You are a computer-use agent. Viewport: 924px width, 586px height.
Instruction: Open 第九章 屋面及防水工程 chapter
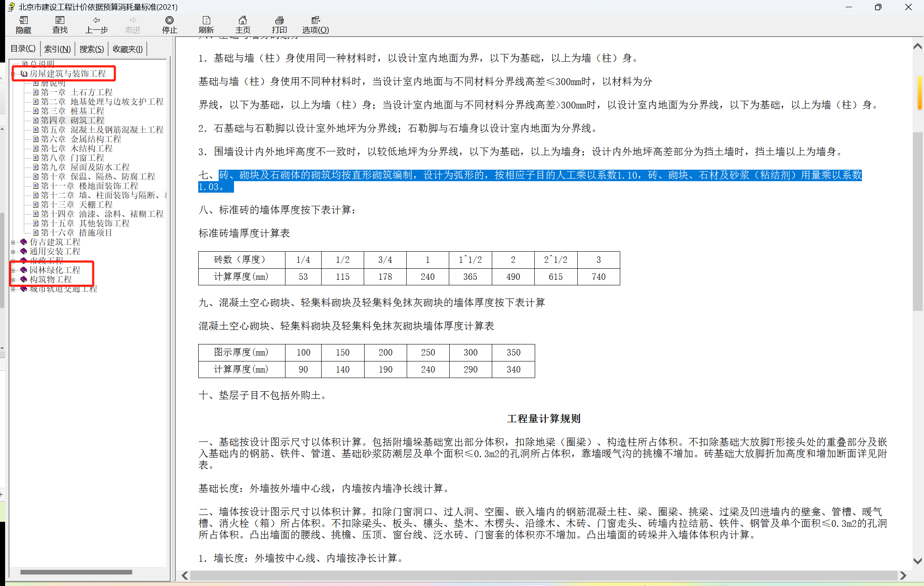click(85, 167)
